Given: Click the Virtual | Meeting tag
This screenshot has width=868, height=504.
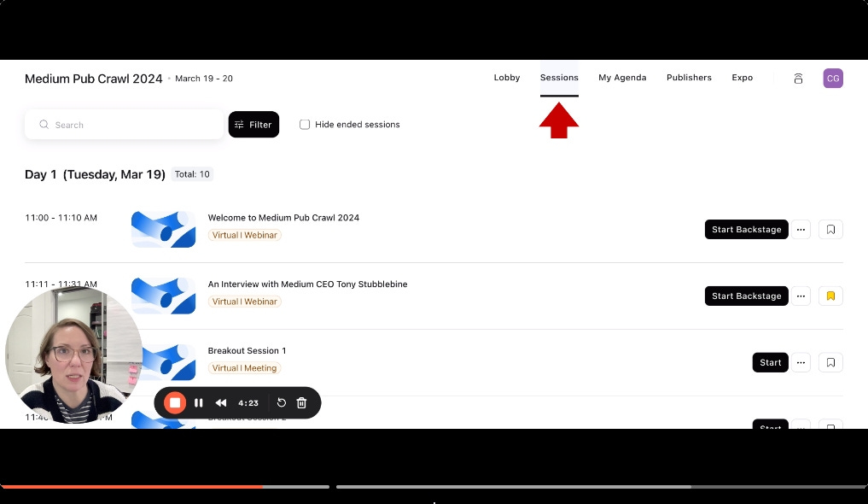Looking at the screenshot, I should pos(244,368).
